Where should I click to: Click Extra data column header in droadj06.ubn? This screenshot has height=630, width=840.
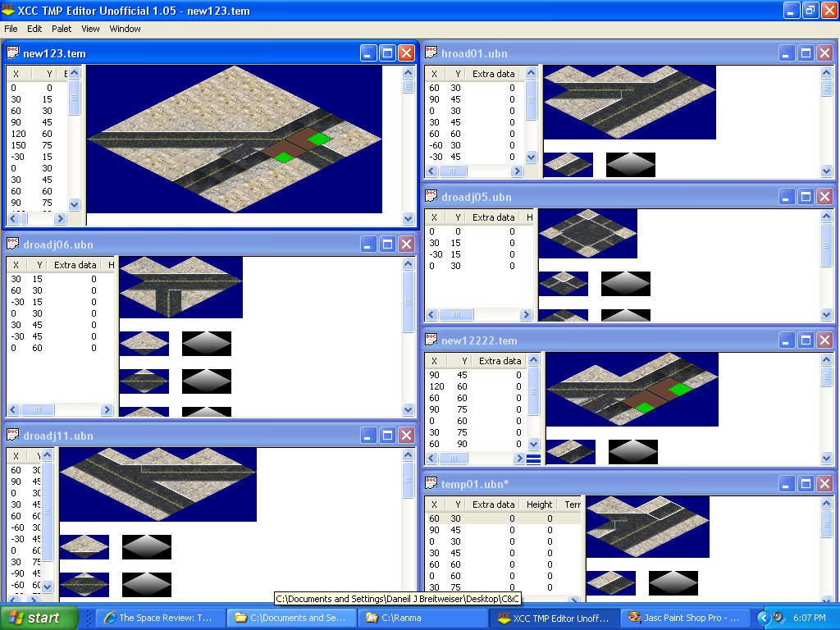(75, 265)
